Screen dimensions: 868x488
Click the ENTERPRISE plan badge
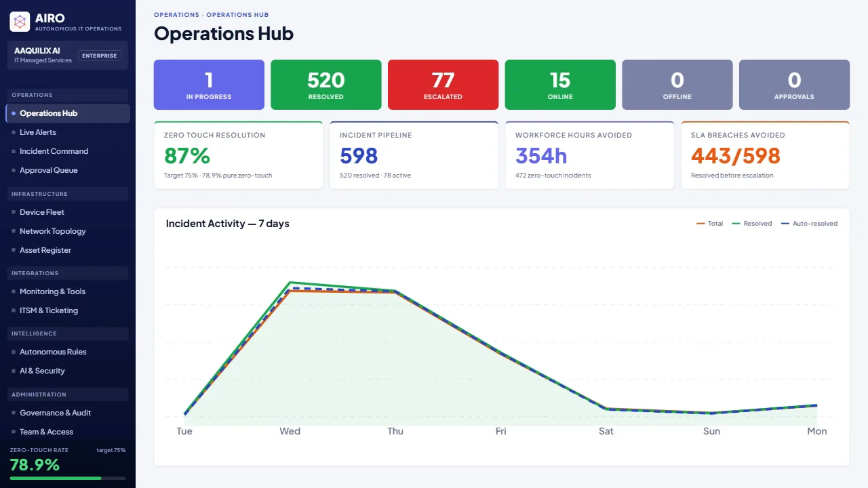click(100, 56)
